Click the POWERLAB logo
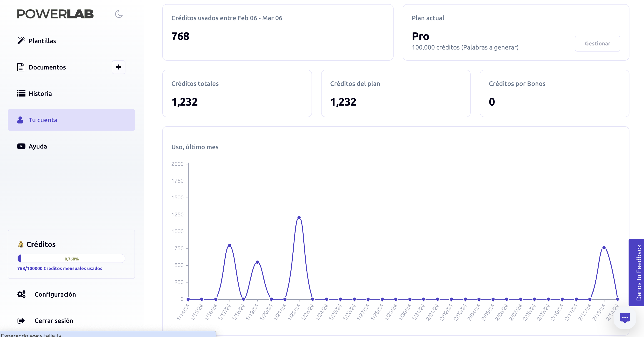This screenshot has height=337, width=644. tap(55, 14)
